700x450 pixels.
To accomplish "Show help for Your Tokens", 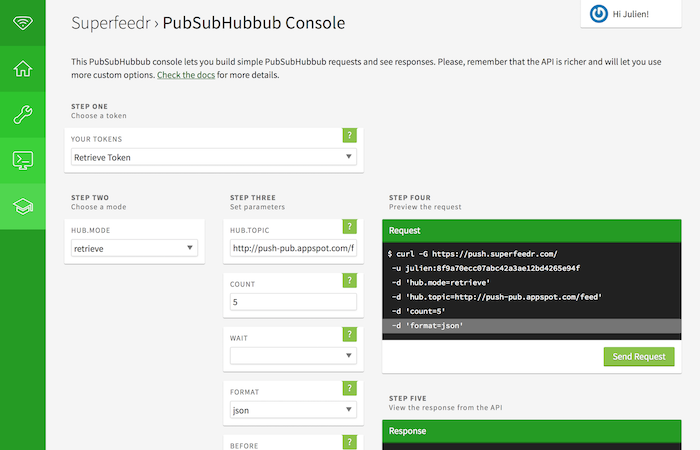I will tap(350, 135).
